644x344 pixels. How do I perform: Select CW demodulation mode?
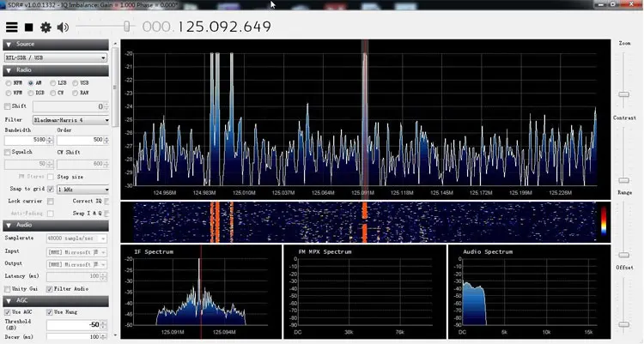[x=53, y=94]
